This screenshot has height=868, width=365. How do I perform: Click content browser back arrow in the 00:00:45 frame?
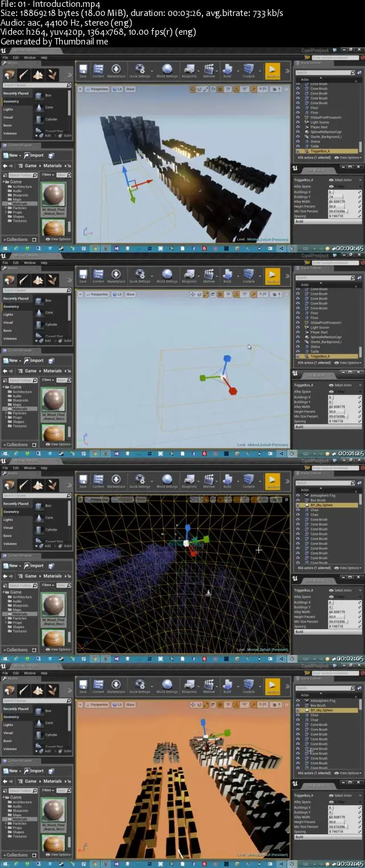click(6, 166)
